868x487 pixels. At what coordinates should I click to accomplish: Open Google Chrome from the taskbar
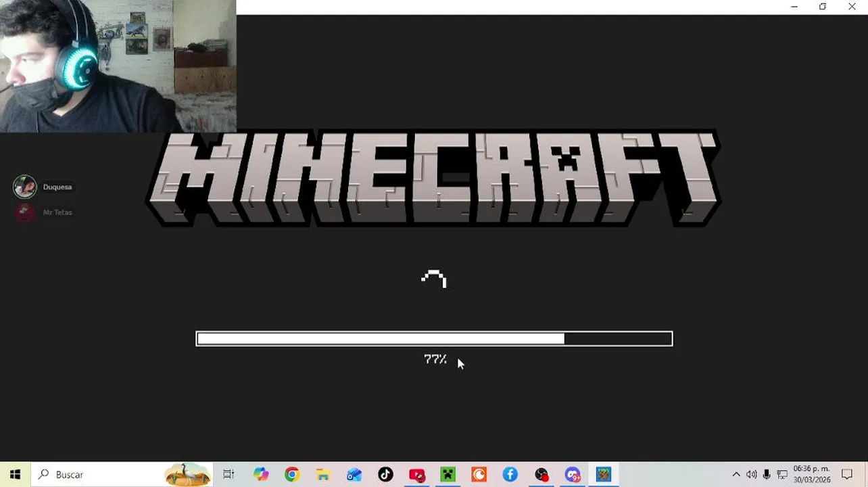(292, 474)
